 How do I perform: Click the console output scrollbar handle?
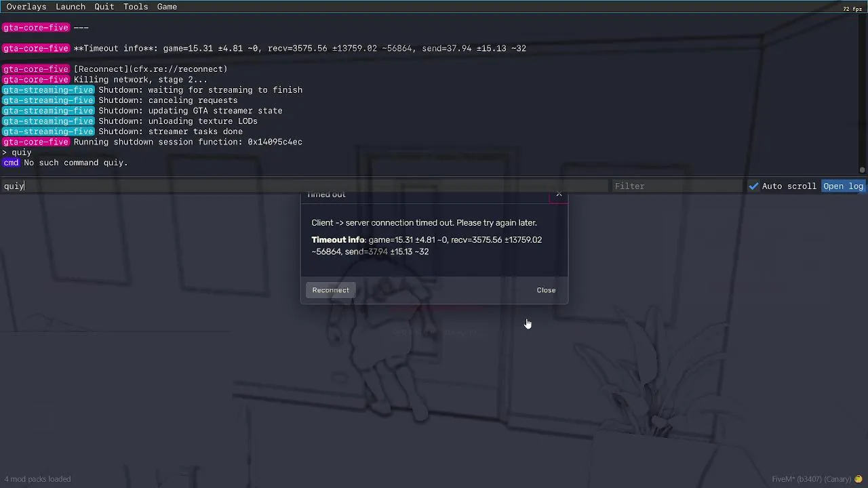(862, 169)
